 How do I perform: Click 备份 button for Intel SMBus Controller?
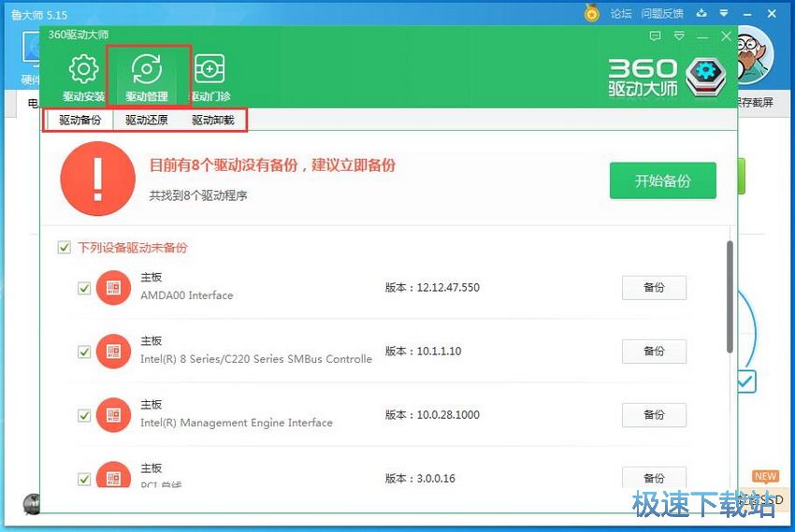coord(654,352)
